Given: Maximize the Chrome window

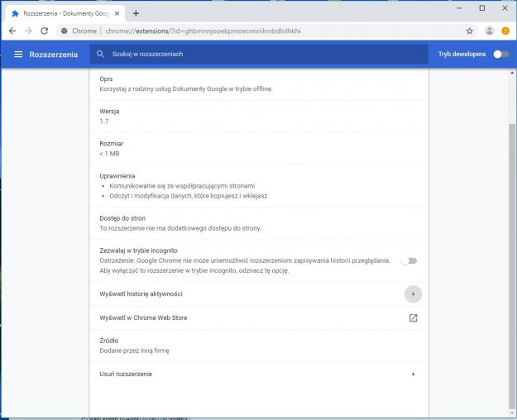Looking at the screenshot, I should coord(482,8).
